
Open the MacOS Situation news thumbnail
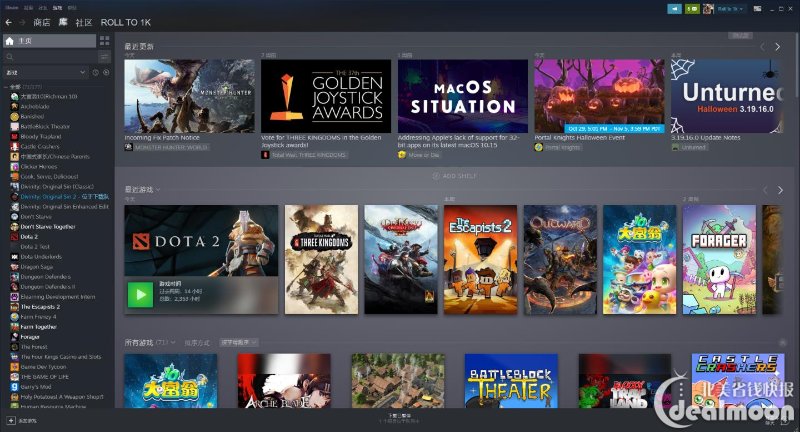463,96
